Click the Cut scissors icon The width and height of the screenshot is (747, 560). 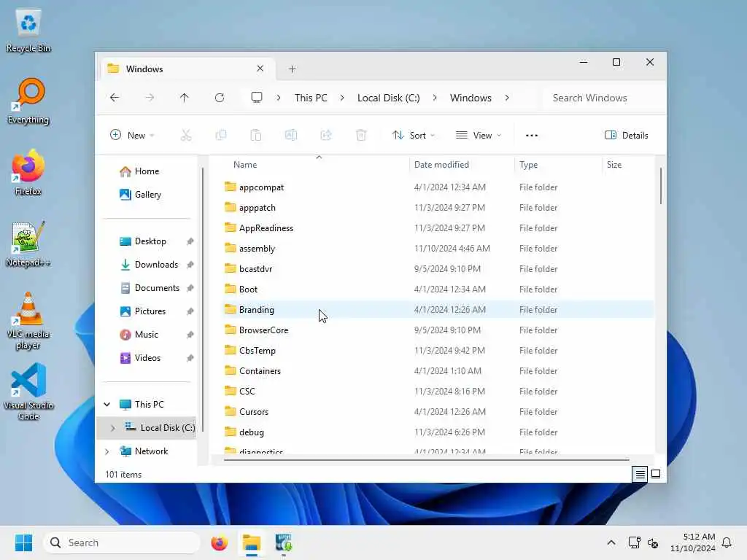(186, 135)
